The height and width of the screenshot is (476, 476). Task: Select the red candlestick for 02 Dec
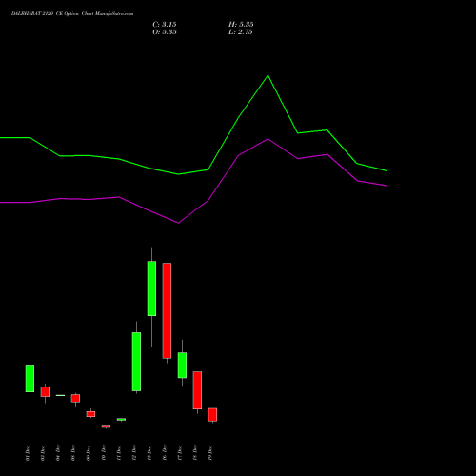(x=45, y=391)
